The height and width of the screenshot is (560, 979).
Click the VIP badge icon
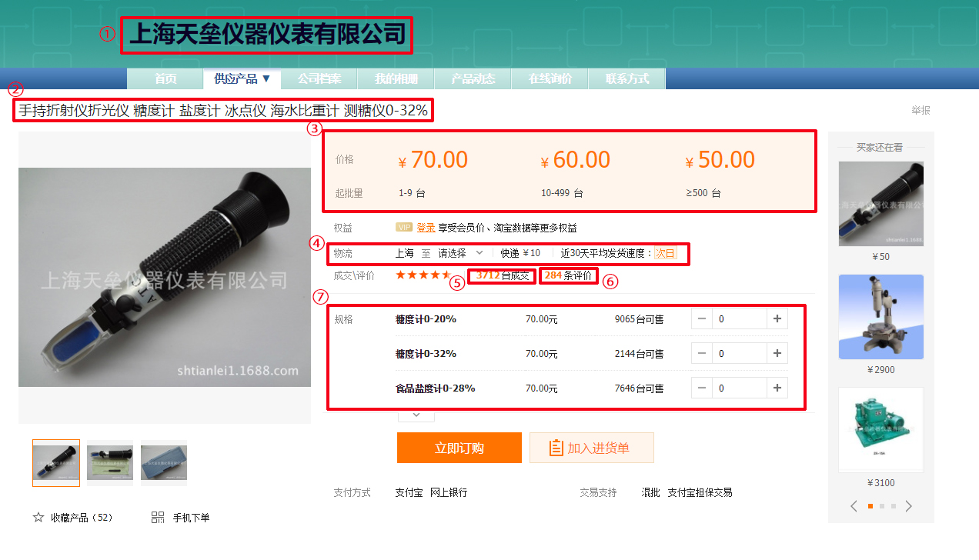(404, 228)
